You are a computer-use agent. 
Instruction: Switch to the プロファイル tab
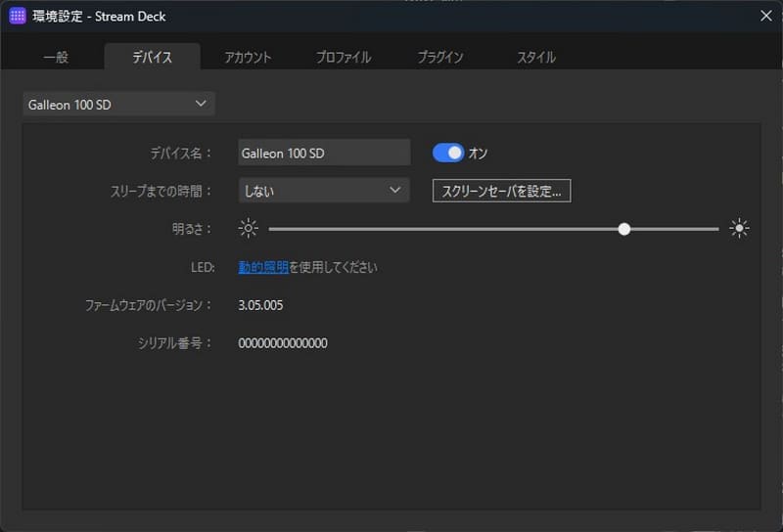tap(344, 57)
